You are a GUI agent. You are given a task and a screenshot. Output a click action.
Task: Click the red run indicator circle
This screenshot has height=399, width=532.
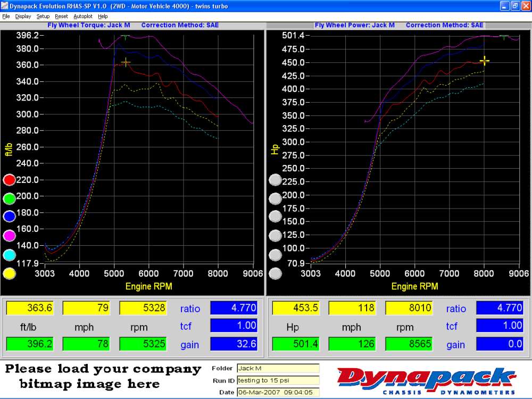pos(9,180)
